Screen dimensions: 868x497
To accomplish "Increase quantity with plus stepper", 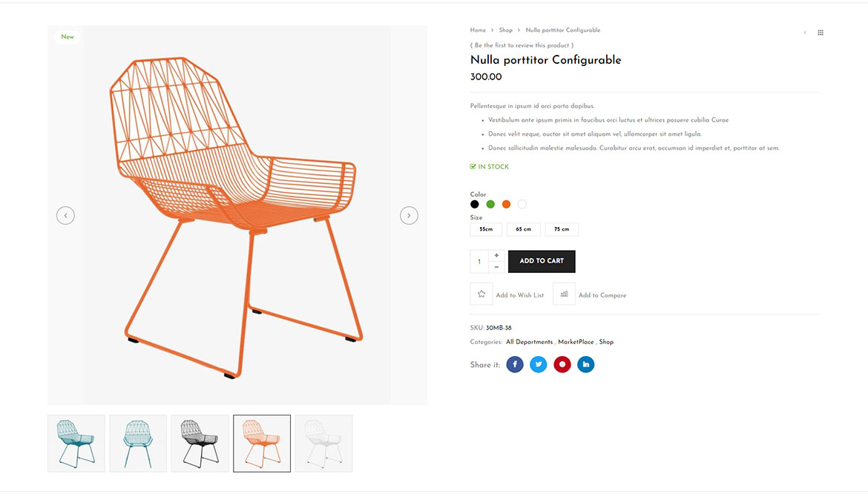I will point(496,255).
